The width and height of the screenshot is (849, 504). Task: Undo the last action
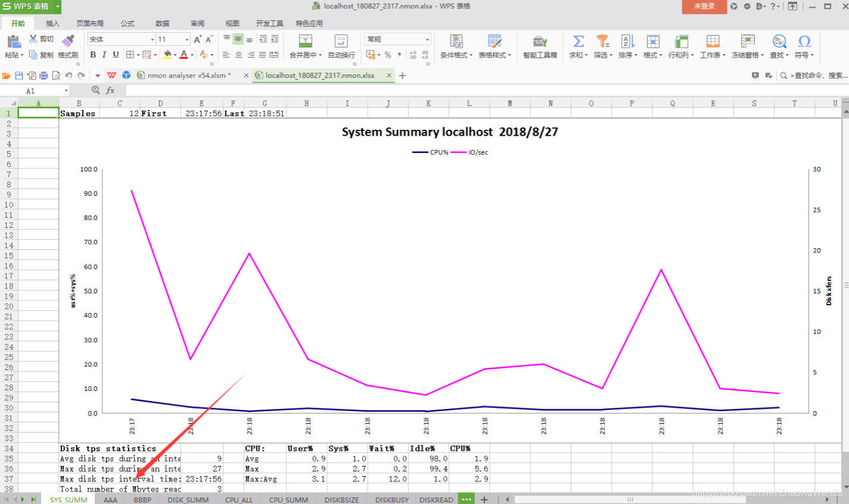click(68, 76)
